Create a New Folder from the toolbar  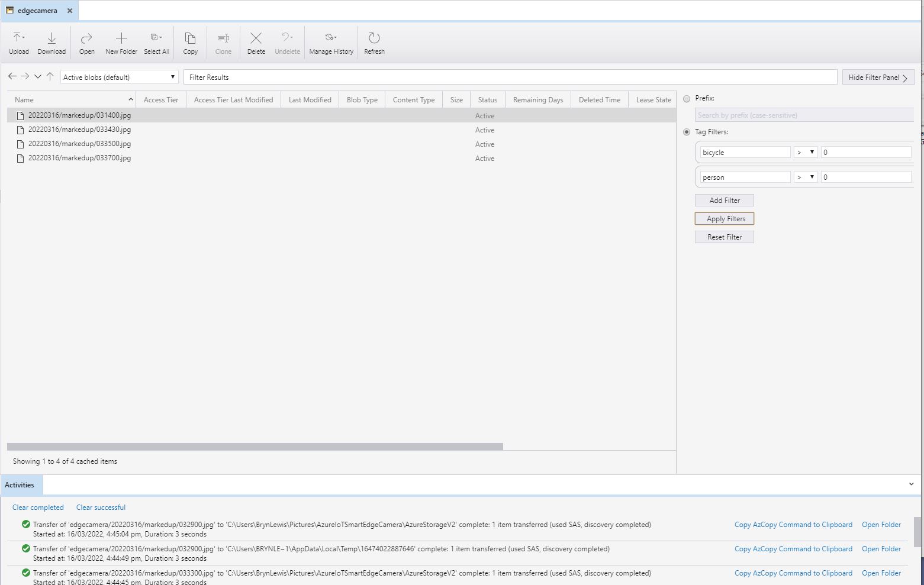[121, 43]
